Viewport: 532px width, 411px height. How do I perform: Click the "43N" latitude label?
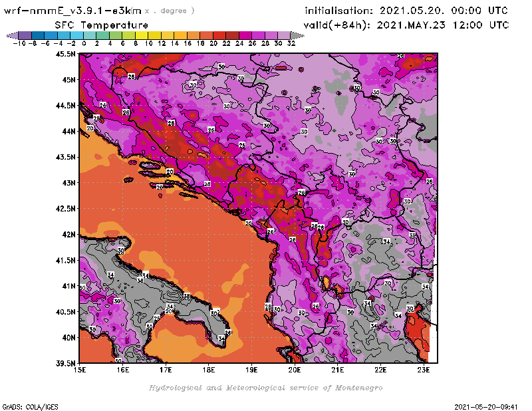[x=69, y=183]
